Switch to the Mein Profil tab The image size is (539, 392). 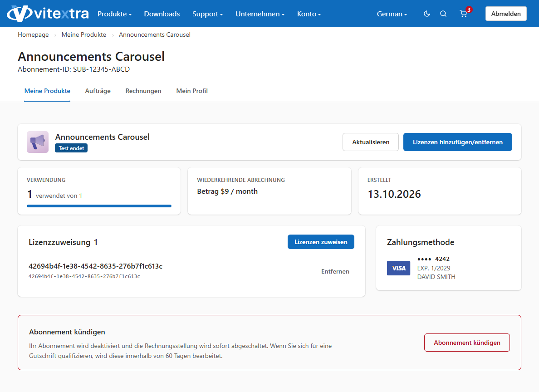click(192, 91)
